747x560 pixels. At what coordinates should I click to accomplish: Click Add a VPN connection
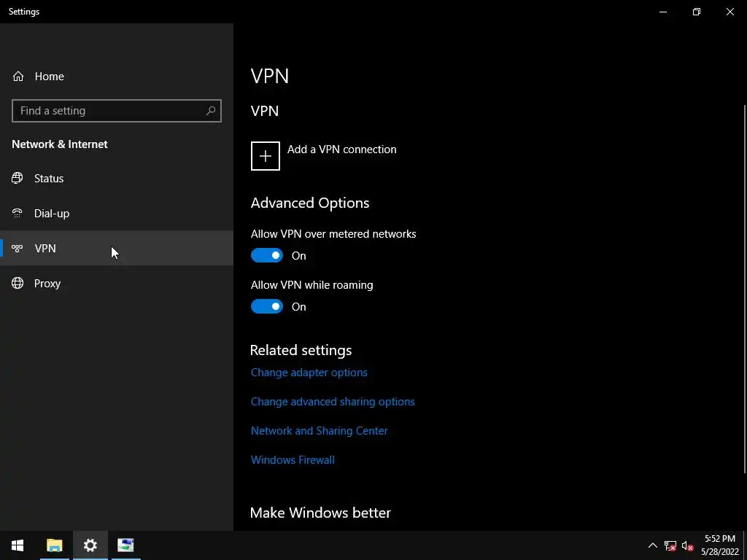pyautogui.click(x=324, y=156)
